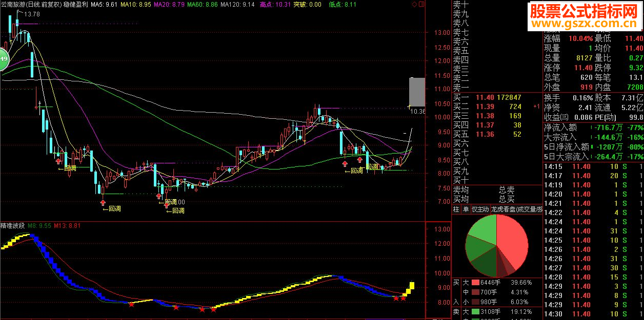Click the 突破: 0.00 readout
This screenshot has height=320, width=644.
pyautogui.click(x=307, y=4)
